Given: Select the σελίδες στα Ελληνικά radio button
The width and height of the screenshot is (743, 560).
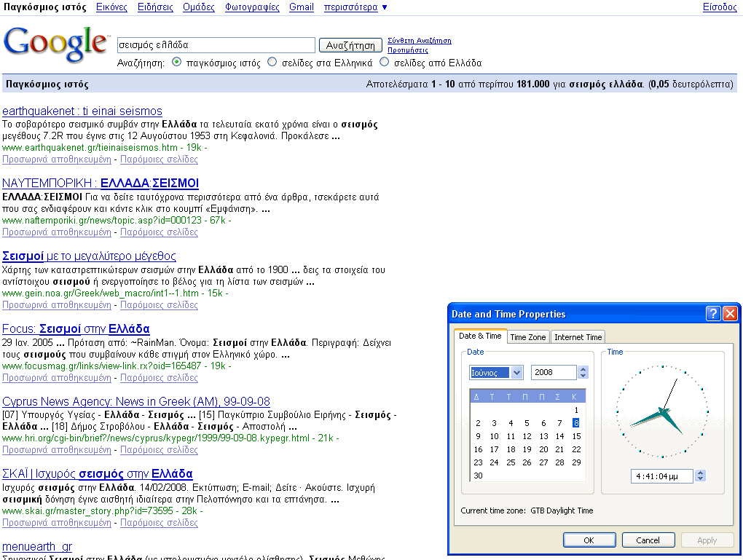Looking at the screenshot, I should pyautogui.click(x=272, y=62).
